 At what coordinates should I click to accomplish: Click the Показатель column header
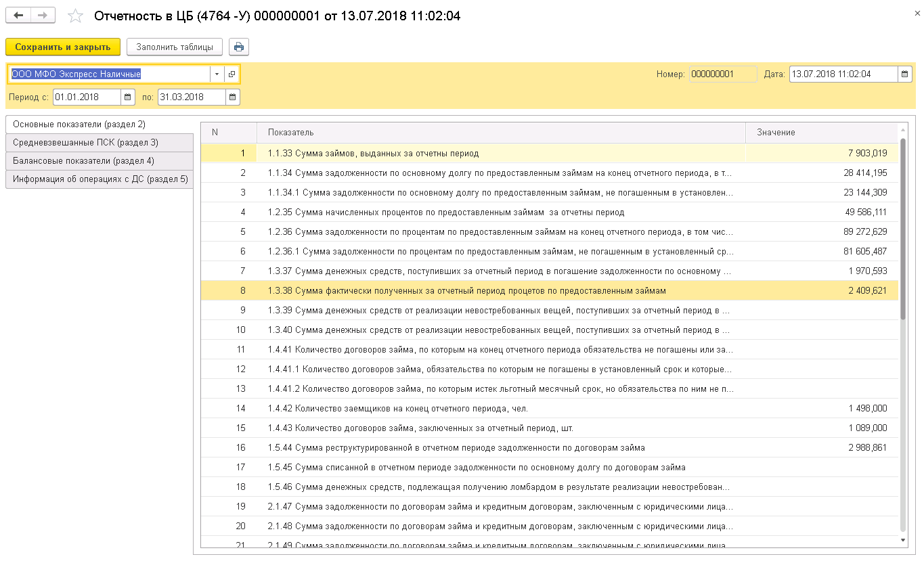502,133
